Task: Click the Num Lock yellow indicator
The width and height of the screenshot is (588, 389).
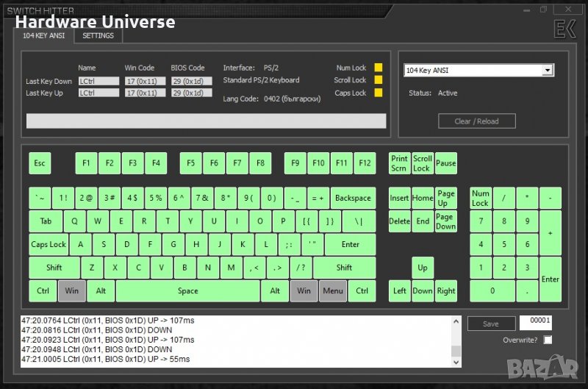Action: (x=379, y=68)
